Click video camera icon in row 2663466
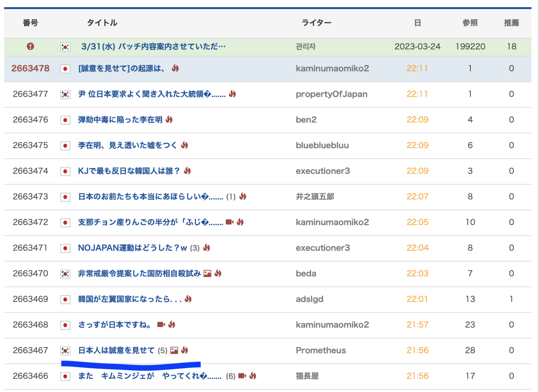 (x=242, y=376)
